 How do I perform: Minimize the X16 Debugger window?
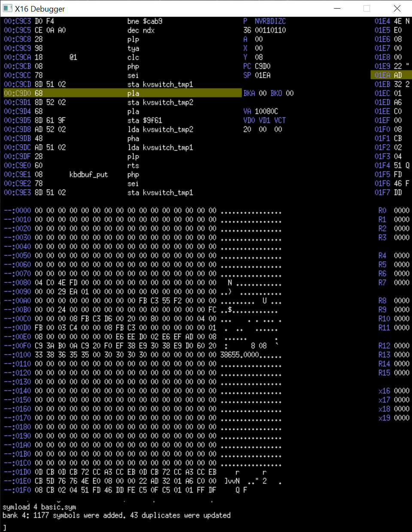337,8
